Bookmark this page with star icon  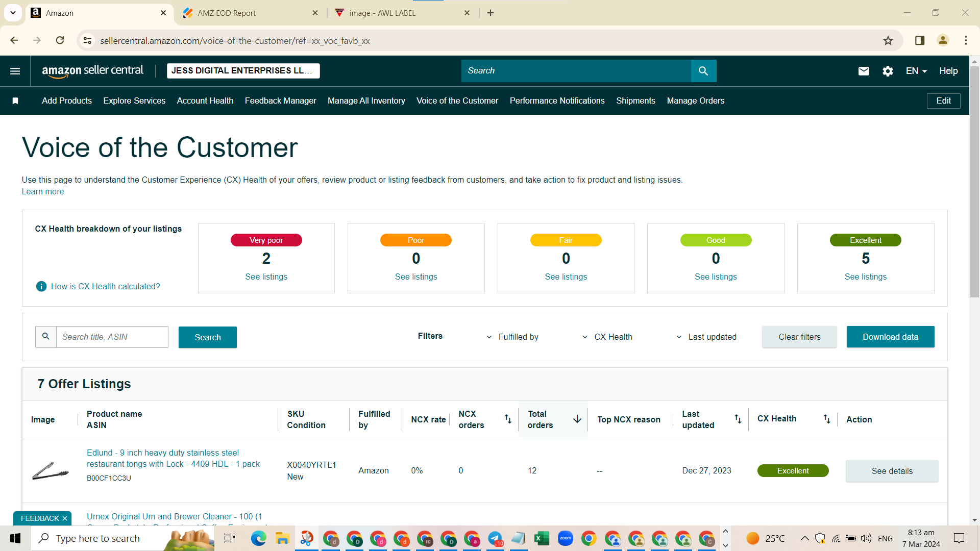(x=888, y=41)
